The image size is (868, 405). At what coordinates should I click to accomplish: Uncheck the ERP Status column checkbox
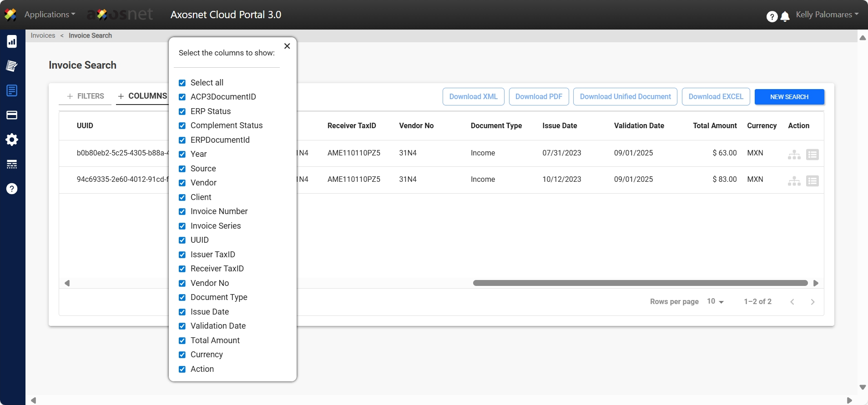coord(182,111)
